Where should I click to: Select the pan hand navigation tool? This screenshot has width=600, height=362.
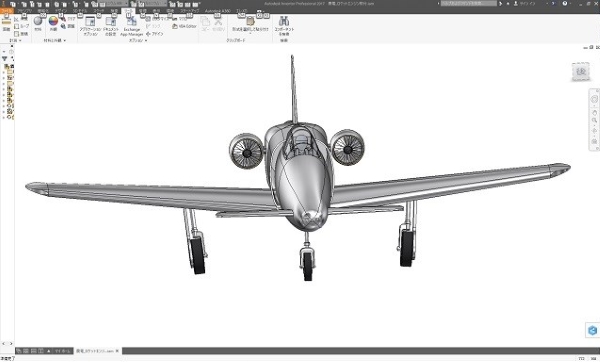[594, 113]
